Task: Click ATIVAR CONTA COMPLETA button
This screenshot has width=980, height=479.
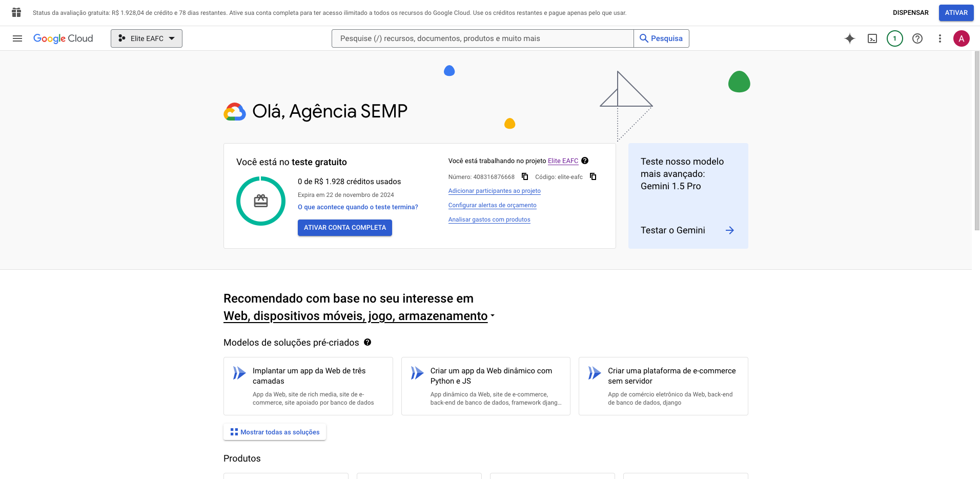Action: [x=345, y=228]
